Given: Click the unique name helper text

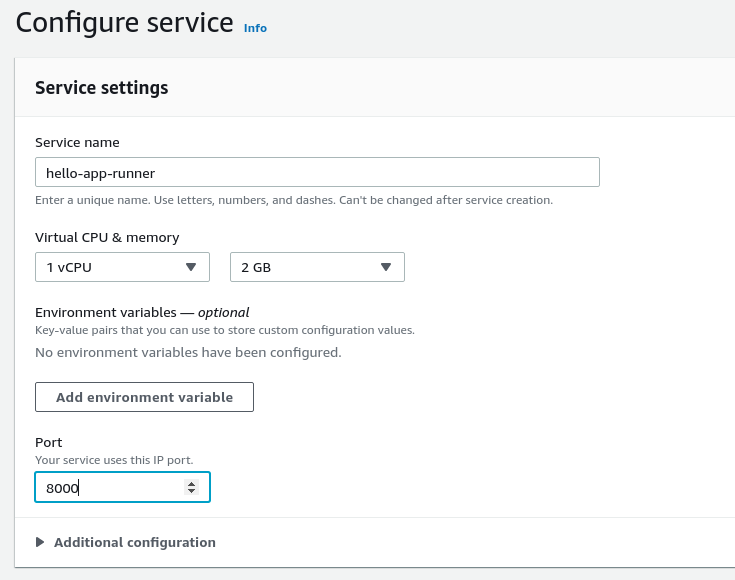Looking at the screenshot, I should click(293, 200).
